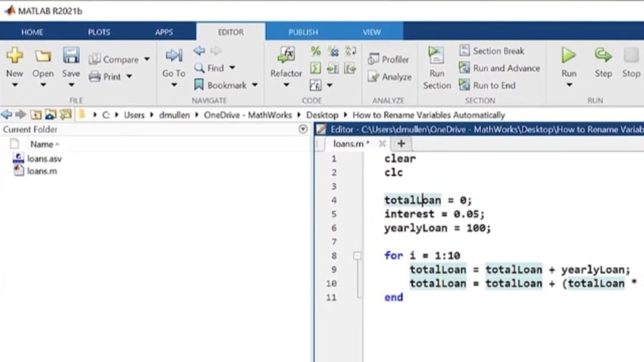Open the Find dropdown arrow
Image resolution: width=644 pixels, height=362 pixels.
pyautogui.click(x=232, y=68)
